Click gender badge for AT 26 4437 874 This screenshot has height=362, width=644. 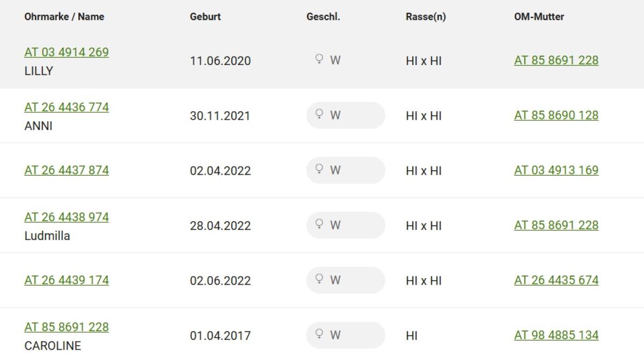click(x=345, y=170)
